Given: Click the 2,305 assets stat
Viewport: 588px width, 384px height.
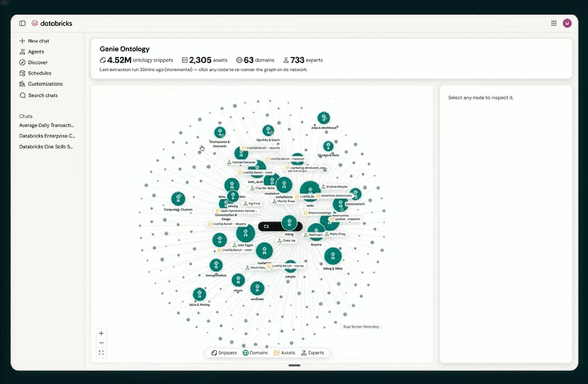Looking at the screenshot, I should coord(205,60).
